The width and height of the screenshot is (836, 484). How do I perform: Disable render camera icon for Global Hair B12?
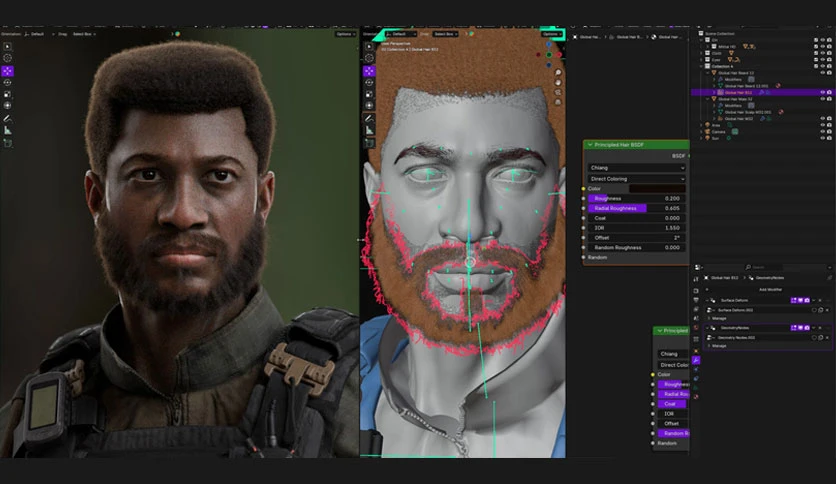click(829, 92)
